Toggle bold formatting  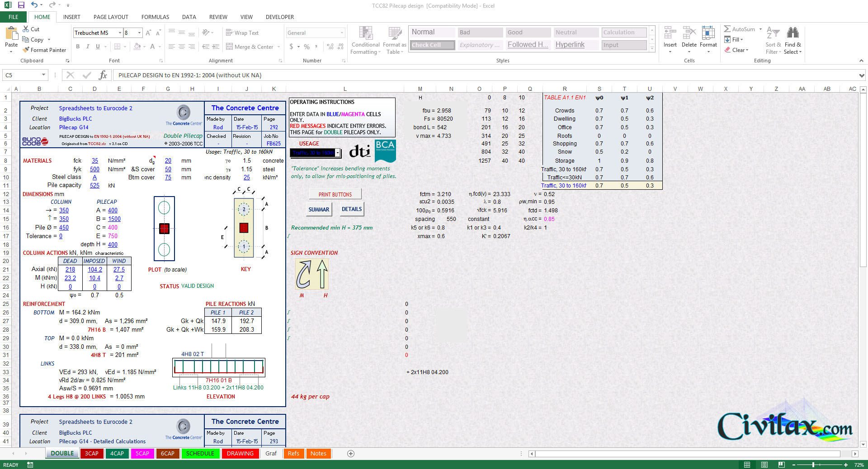click(77, 46)
